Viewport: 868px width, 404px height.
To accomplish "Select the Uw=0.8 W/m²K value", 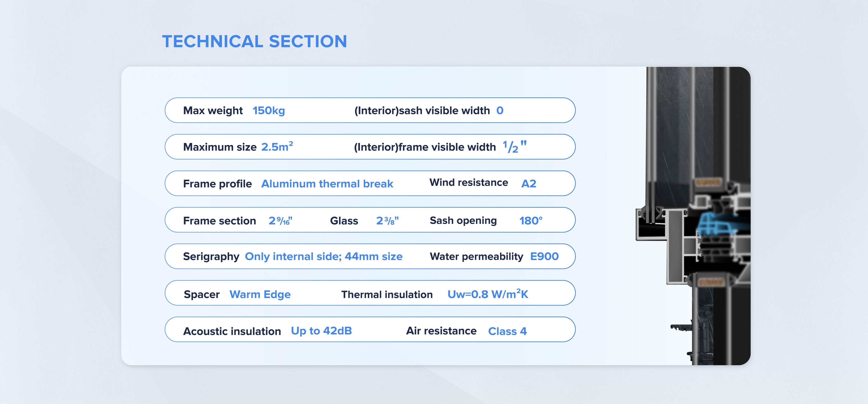I will [488, 294].
